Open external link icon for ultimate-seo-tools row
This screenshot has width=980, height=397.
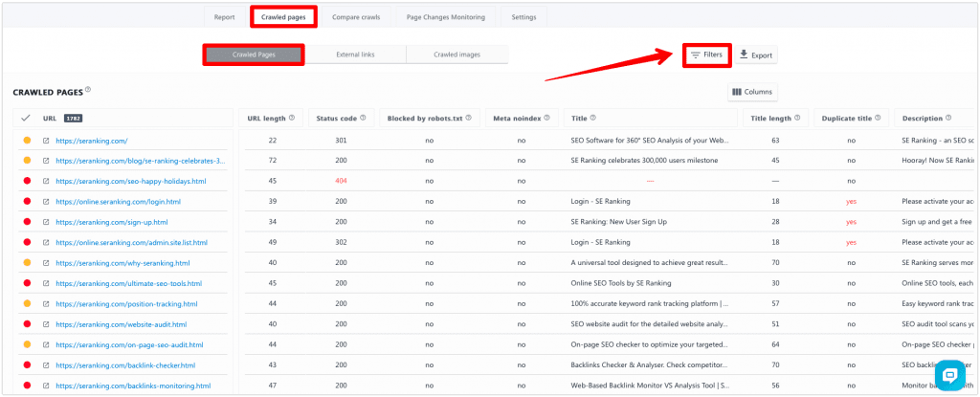click(x=46, y=284)
